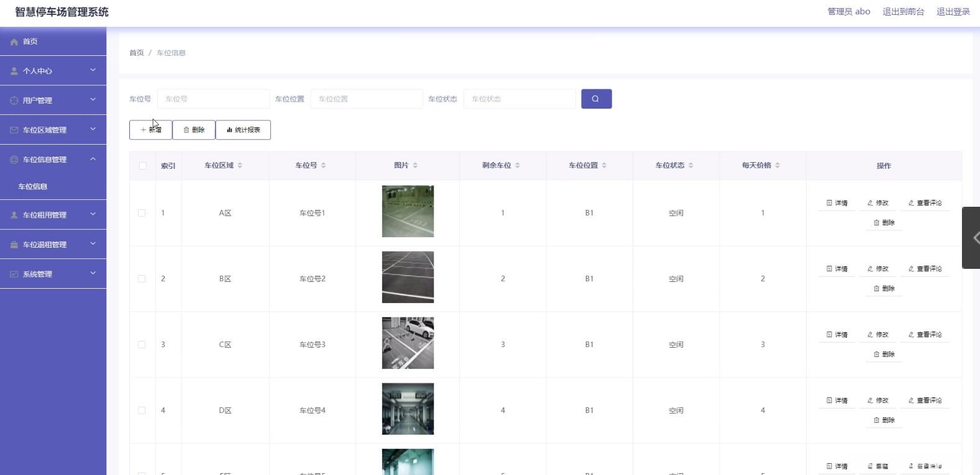Open the parking image thumbnail for 车位号2
Image resolution: width=980 pixels, height=475 pixels.
click(408, 277)
